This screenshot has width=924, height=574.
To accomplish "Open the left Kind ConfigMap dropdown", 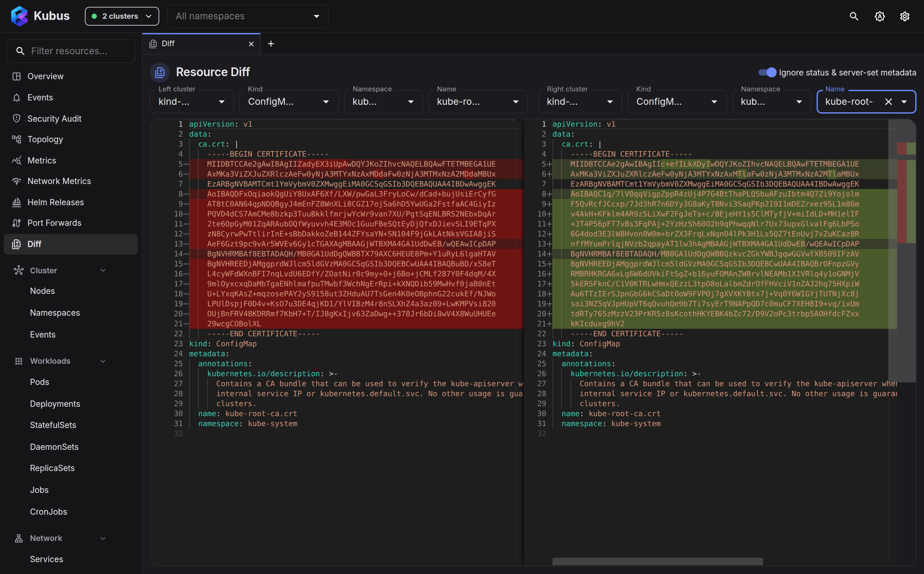I will (x=289, y=101).
